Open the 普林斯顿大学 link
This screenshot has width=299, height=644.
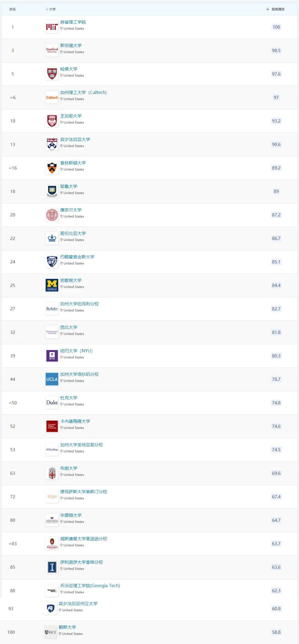click(73, 163)
